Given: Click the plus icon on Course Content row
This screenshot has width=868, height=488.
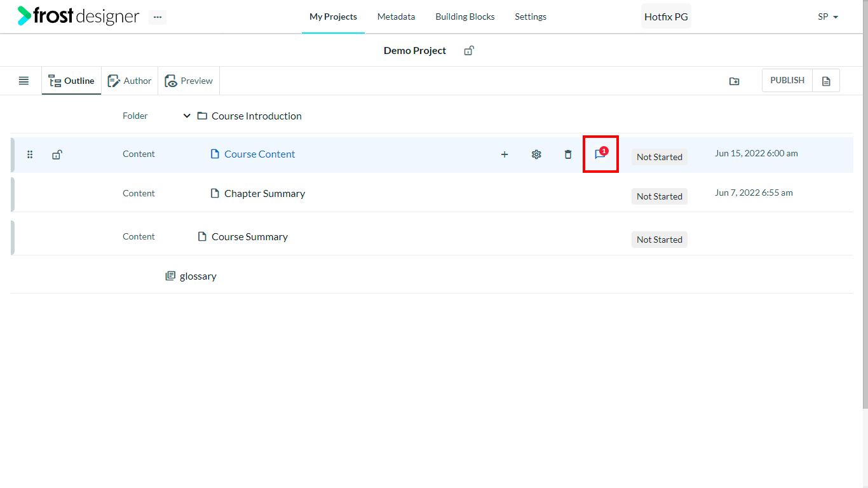Looking at the screenshot, I should (x=505, y=154).
